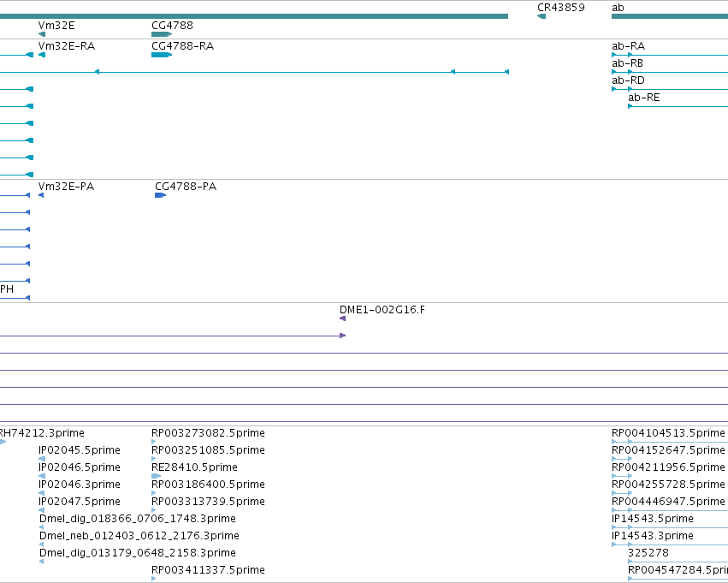Click the IP14543.3prime label
728x583 pixels.
(653, 536)
